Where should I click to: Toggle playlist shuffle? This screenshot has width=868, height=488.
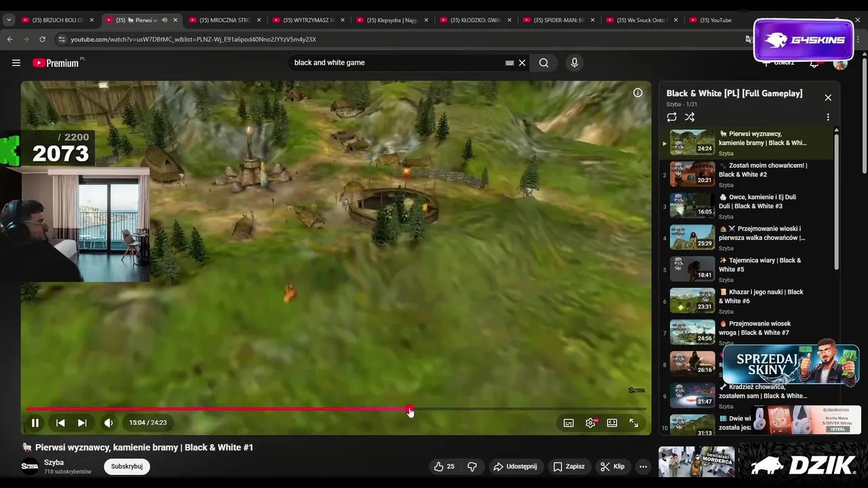[x=690, y=117]
